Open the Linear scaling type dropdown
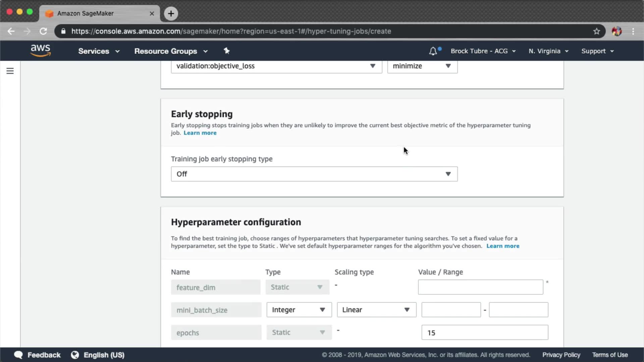The width and height of the screenshot is (644, 362). point(376,310)
